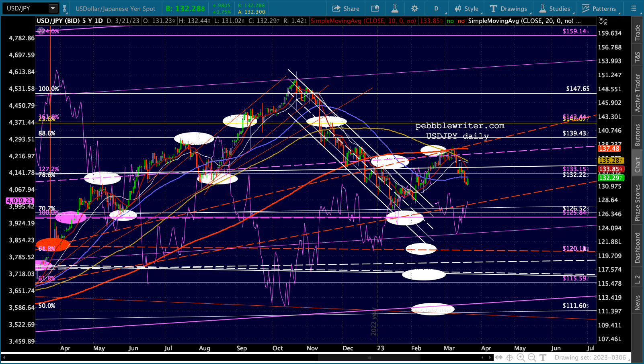The height and width of the screenshot is (364, 644).
Task: Click the USDollar/Japanese Yen Spot description
Action: click(x=115, y=8)
